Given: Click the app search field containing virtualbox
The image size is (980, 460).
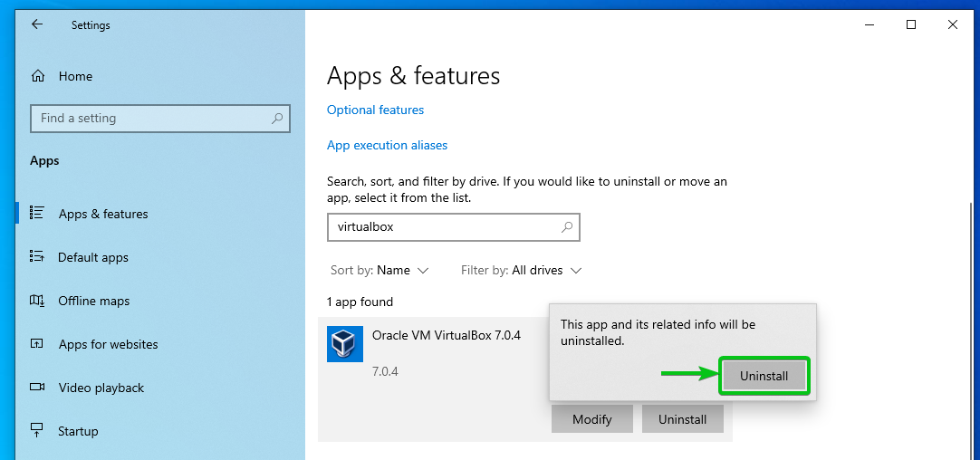Looking at the screenshot, I should [454, 227].
